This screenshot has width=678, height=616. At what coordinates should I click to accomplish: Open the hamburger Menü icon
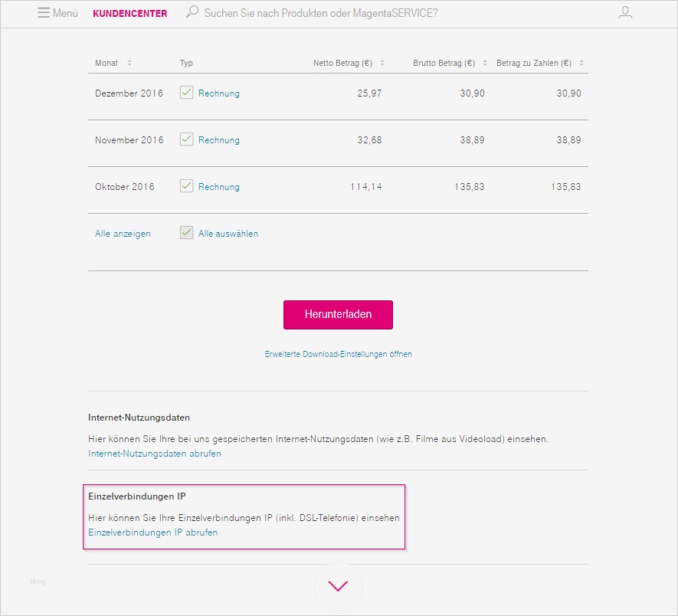[44, 13]
